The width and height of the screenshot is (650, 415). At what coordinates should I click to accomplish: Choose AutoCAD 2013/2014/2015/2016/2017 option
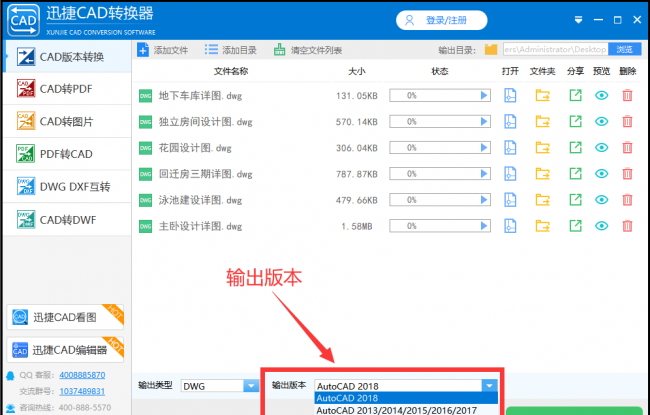(406, 410)
